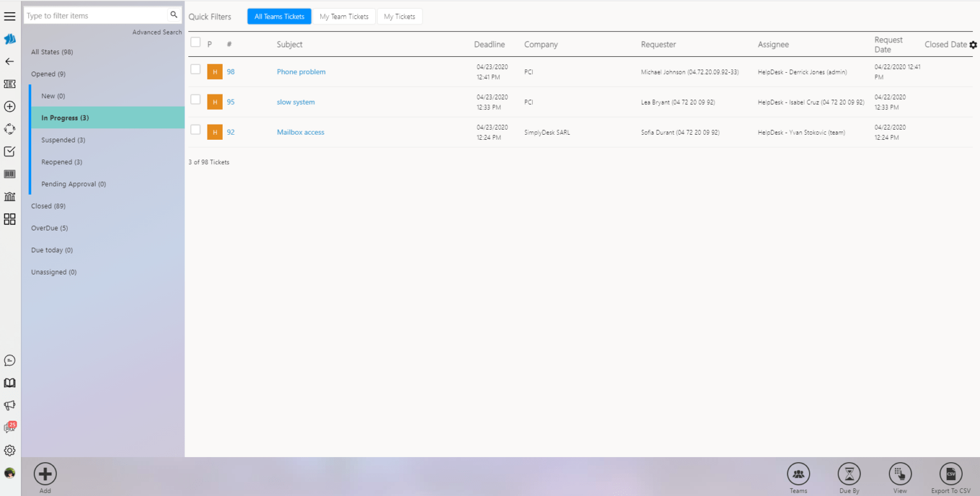
Task: Check the box on ticket 95 row
Action: [x=195, y=99]
